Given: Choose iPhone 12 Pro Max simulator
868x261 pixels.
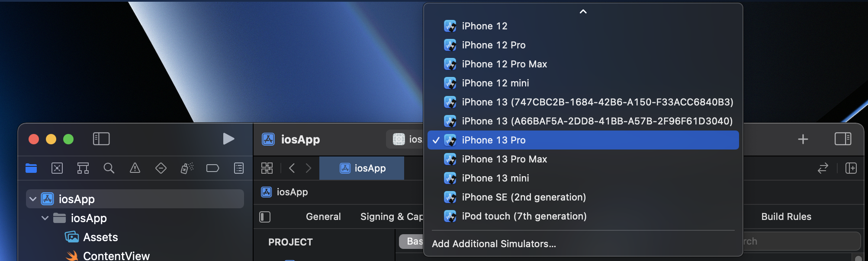Looking at the screenshot, I should (583, 64).
